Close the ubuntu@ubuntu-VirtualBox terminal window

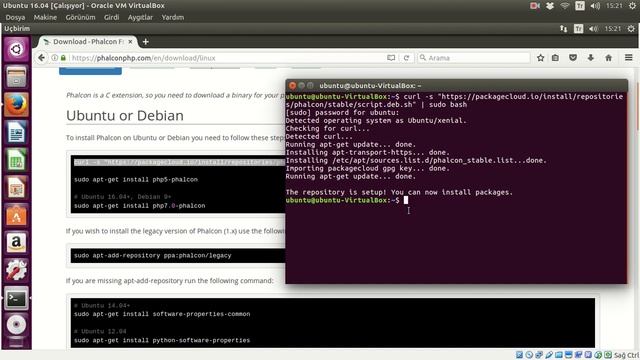292,85
